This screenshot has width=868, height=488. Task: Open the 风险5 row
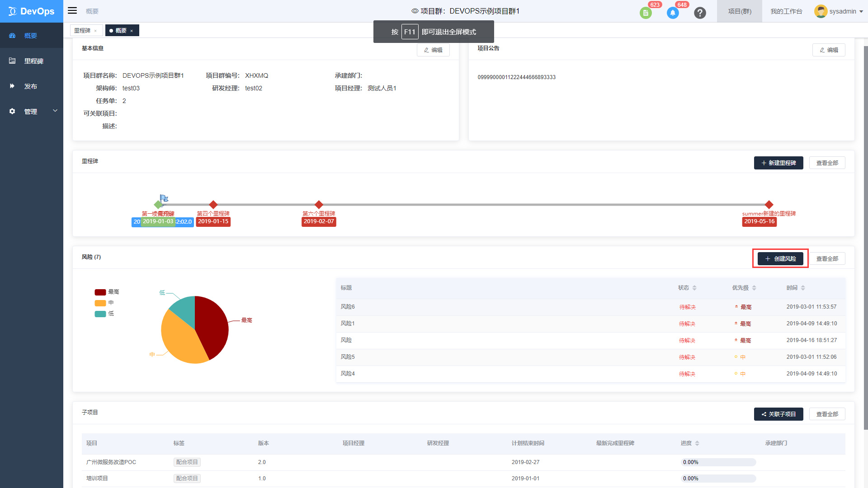[590, 357]
